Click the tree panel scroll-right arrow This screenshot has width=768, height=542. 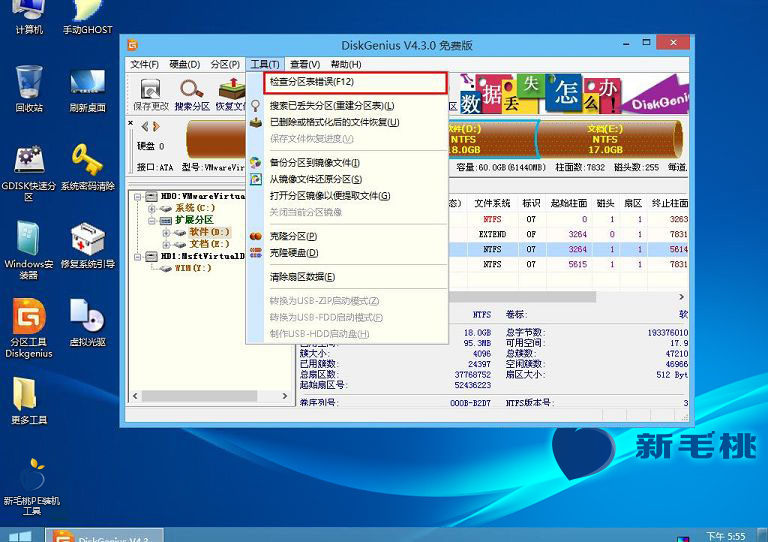(x=285, y=396)
